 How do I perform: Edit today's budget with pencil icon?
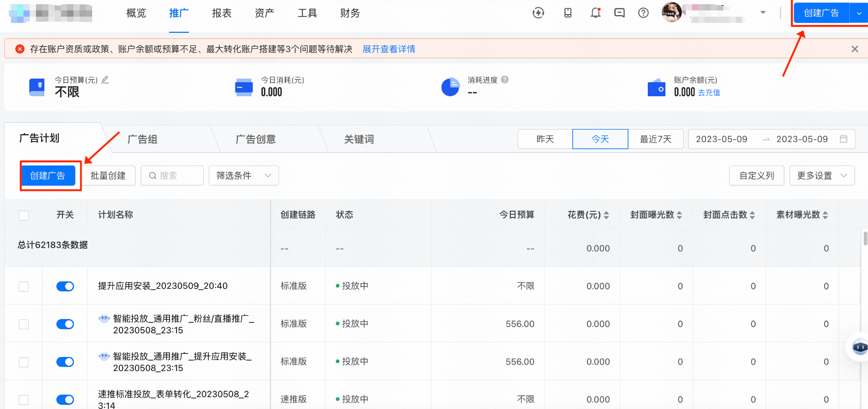105,80
